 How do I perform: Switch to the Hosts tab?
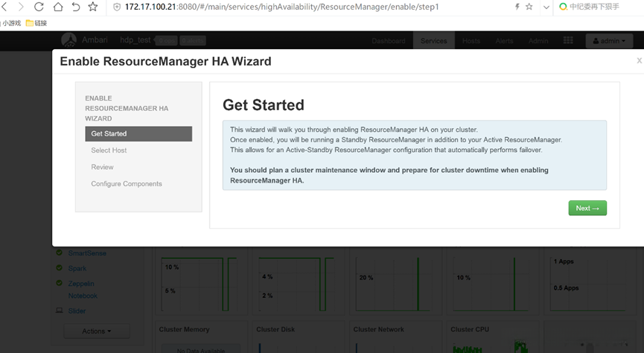[471, 41]
